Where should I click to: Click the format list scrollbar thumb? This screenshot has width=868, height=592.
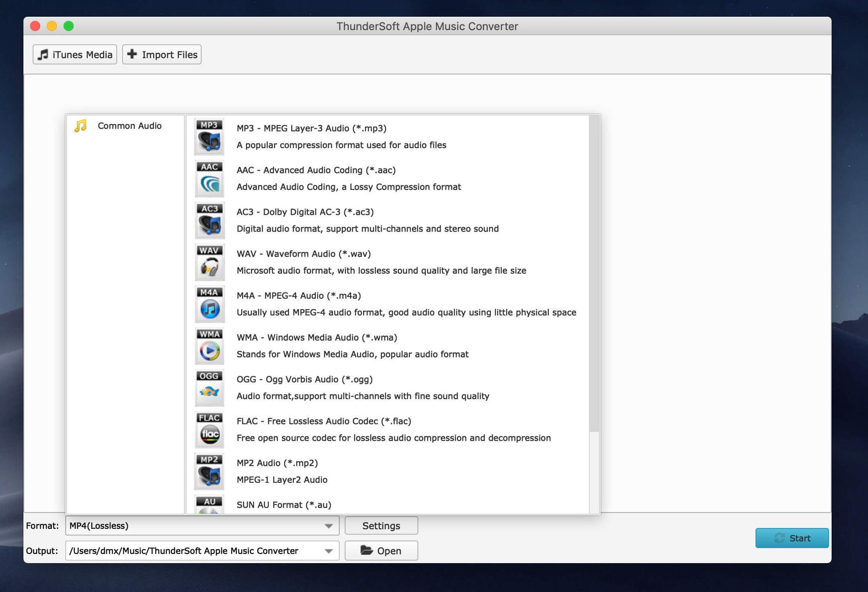click(x=594, y=274)
